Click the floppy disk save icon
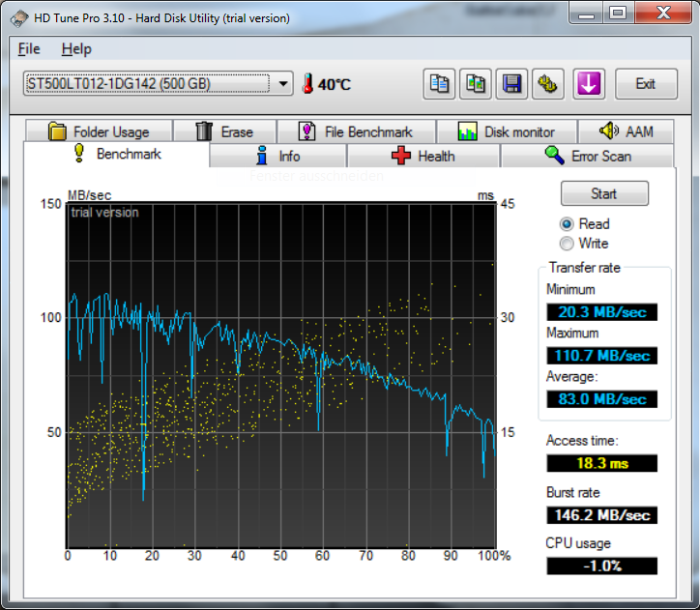Viewport: 700px width, 610px height. pos(511,84)
